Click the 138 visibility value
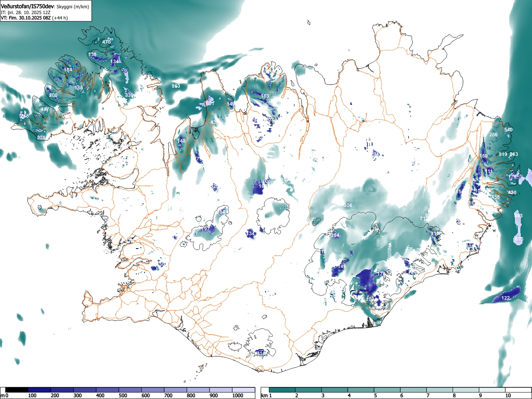Viewport: 532px width, 399px height. click(x=92, y=54)
